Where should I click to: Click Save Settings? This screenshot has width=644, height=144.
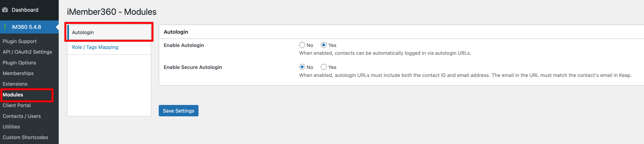coord(178,110)
